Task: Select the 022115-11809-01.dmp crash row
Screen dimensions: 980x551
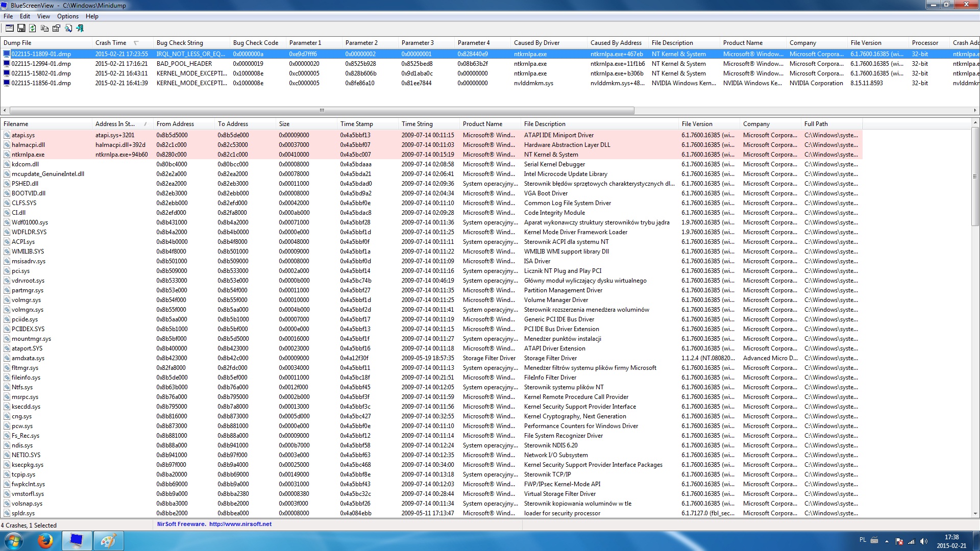Action: [490, 54]
